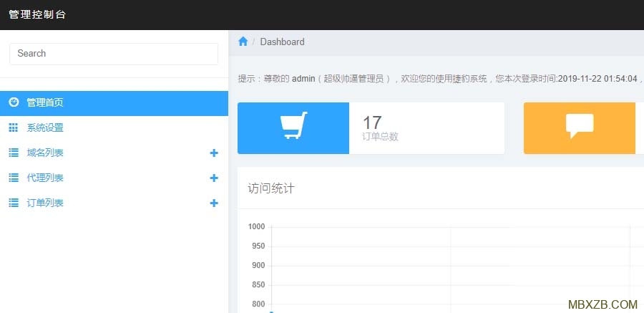Expand the 订单列表 submenu with plus

[x=214, y=203]
